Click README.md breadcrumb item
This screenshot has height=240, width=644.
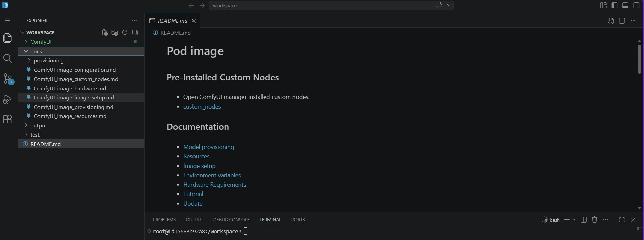176,33
